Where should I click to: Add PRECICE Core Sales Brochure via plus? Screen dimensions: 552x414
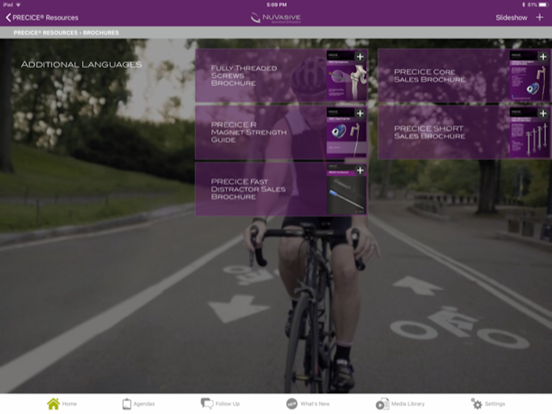(x=543, y=57)
